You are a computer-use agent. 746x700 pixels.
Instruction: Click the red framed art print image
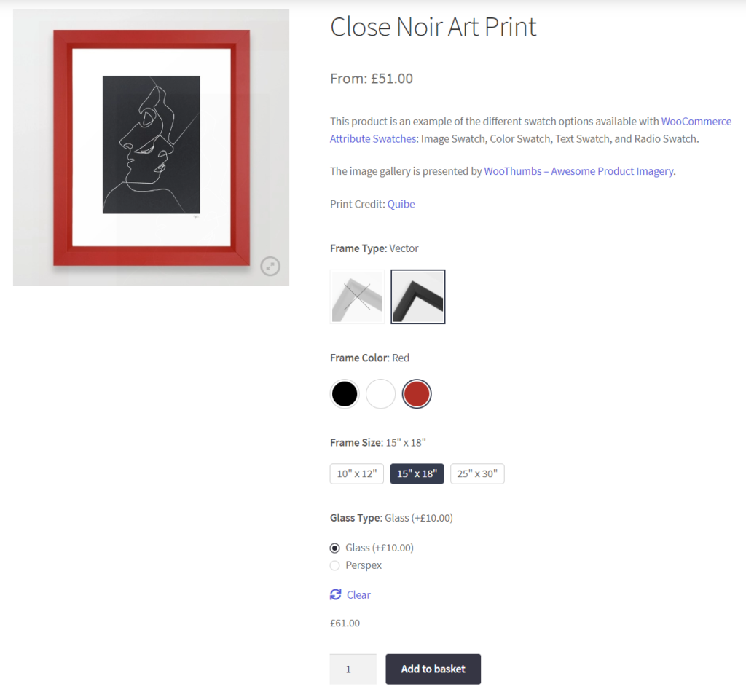pos(152,147)
